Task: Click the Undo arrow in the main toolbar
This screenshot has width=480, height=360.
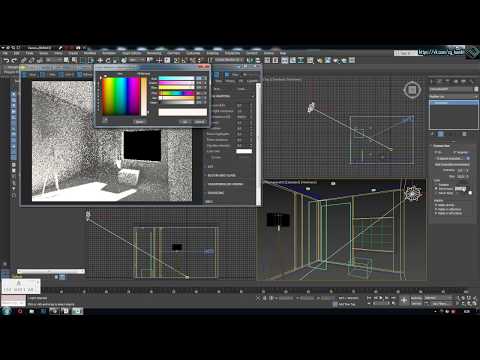Action: (6, 60)
